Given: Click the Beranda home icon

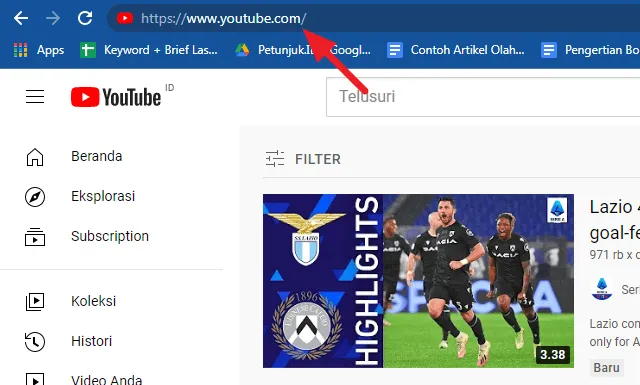Looking at the screenshot, I should click(35, 157).
